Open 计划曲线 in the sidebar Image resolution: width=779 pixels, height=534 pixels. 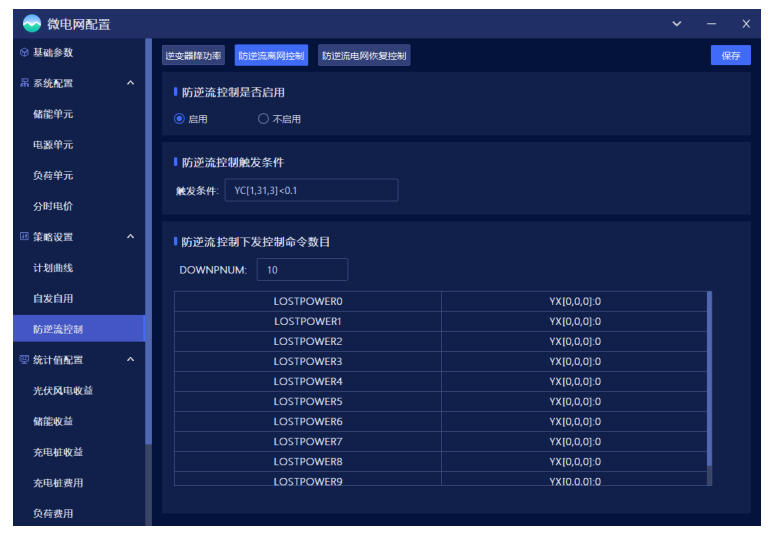click(x=53, y=268)
